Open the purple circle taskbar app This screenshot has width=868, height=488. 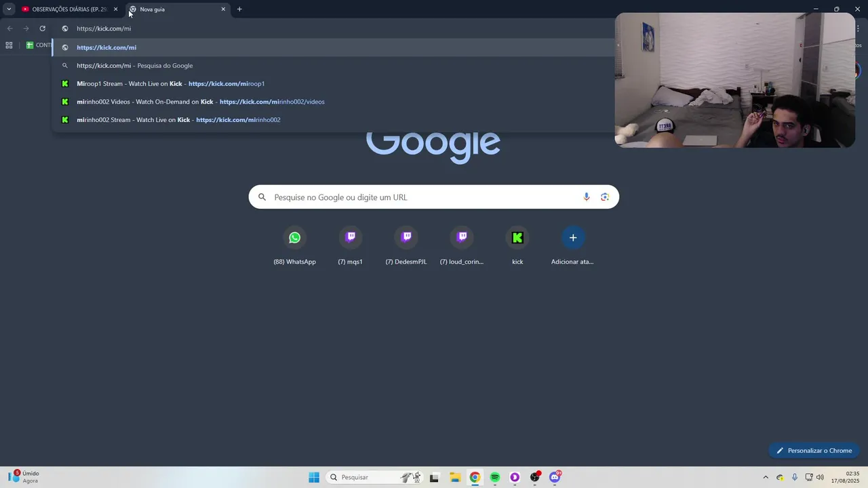coord(515,477)
